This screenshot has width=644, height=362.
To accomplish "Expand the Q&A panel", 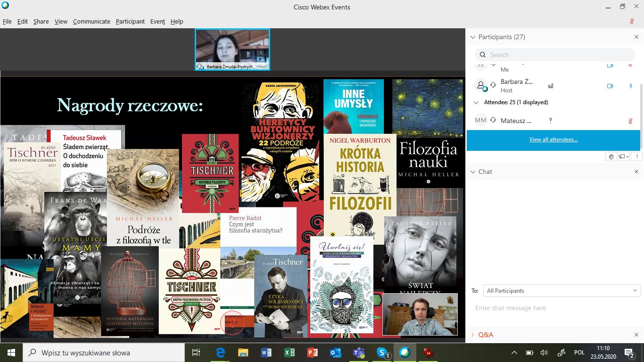I will 473,335.
